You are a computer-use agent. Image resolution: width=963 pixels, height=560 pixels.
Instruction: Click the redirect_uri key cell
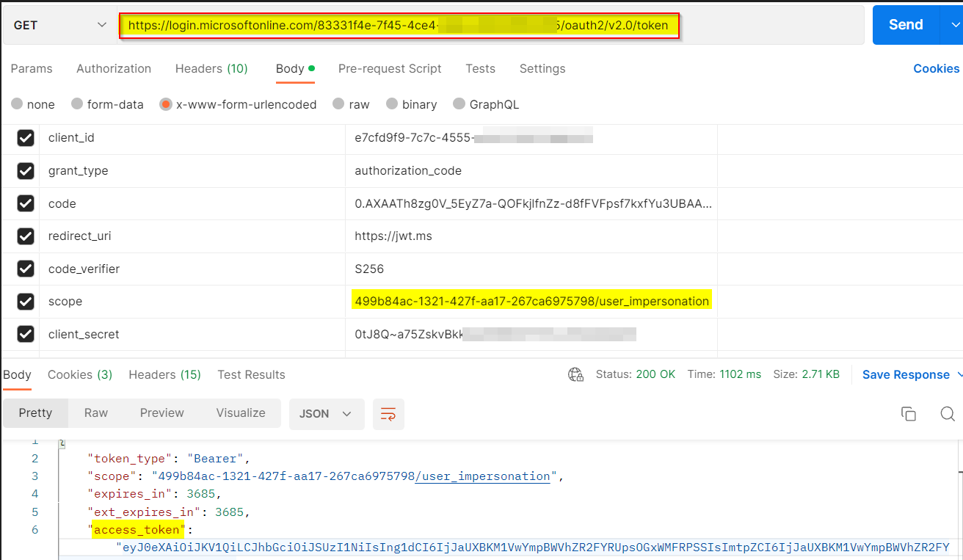pos(192,236)
